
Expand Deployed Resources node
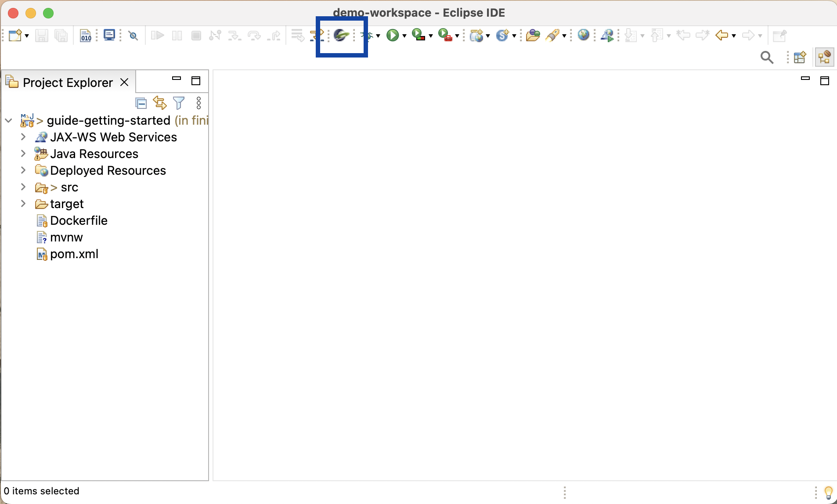(23, 170)
